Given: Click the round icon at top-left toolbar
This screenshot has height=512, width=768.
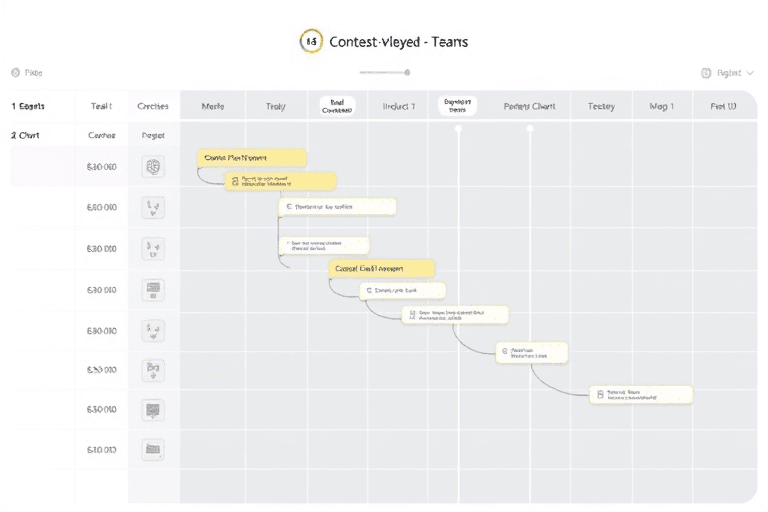Looking at the screenshot, I should click(x=15, y=73).
